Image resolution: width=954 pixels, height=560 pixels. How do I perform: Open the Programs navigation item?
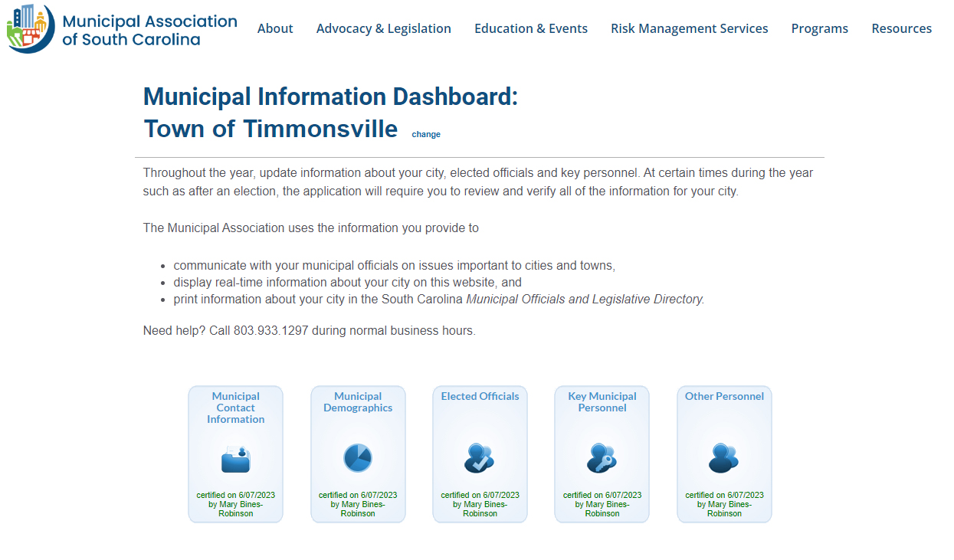[x=819, y=28]
